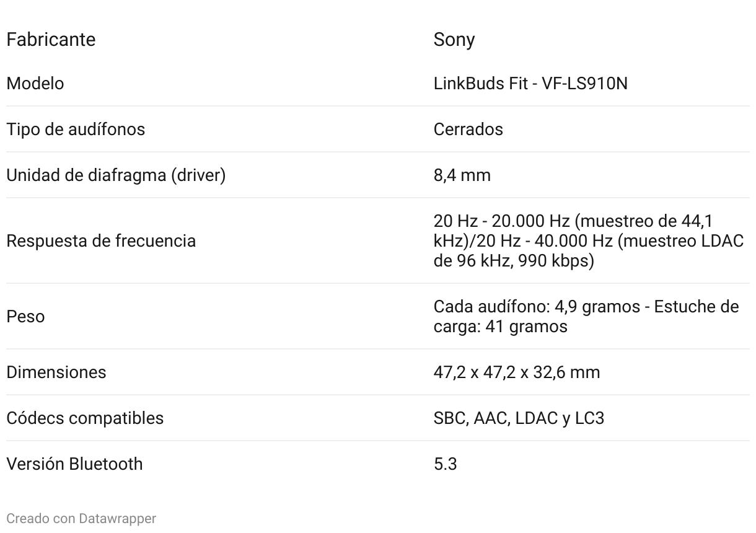The image size is (756, 533).
Task: Click the Unidad de diafragma (driver) label
Action: coord(116,175)
